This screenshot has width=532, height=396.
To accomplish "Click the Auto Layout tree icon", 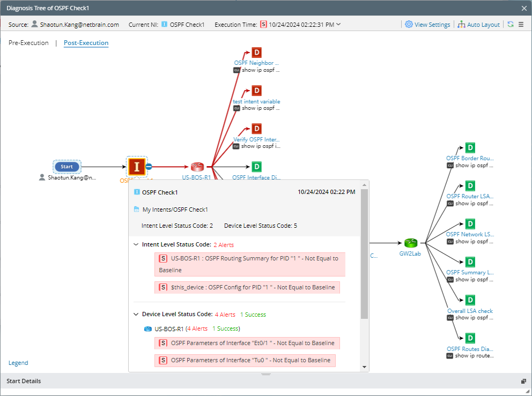I will 461,25.
